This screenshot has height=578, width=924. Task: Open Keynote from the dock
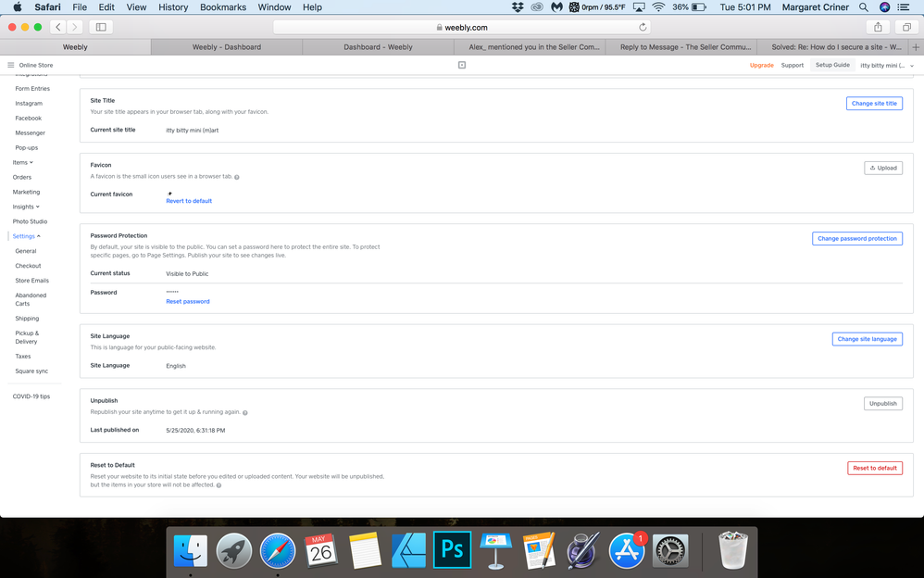pos(495,550)
